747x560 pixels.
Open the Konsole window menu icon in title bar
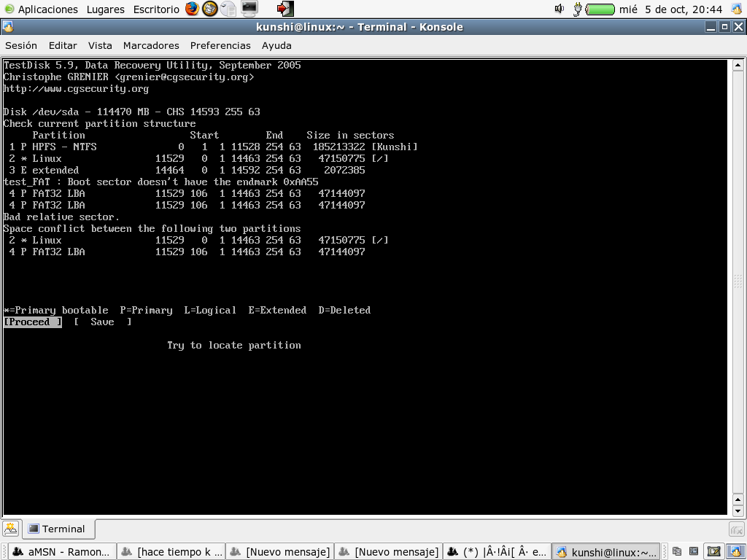[7, 27]
